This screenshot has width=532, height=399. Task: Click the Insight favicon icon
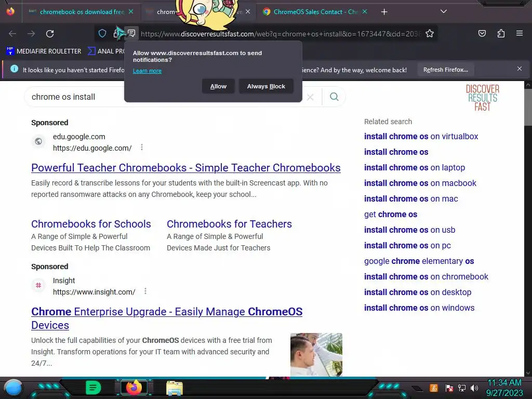38,285
